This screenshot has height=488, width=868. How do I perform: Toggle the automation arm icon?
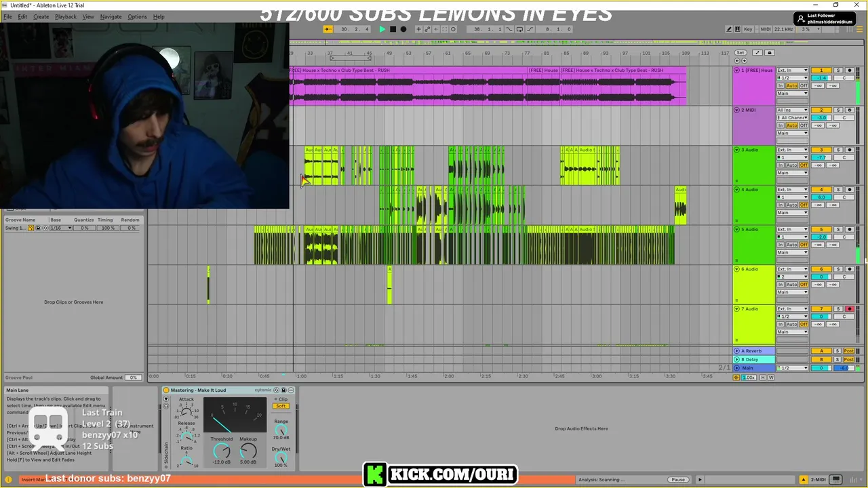click(427, 29)
